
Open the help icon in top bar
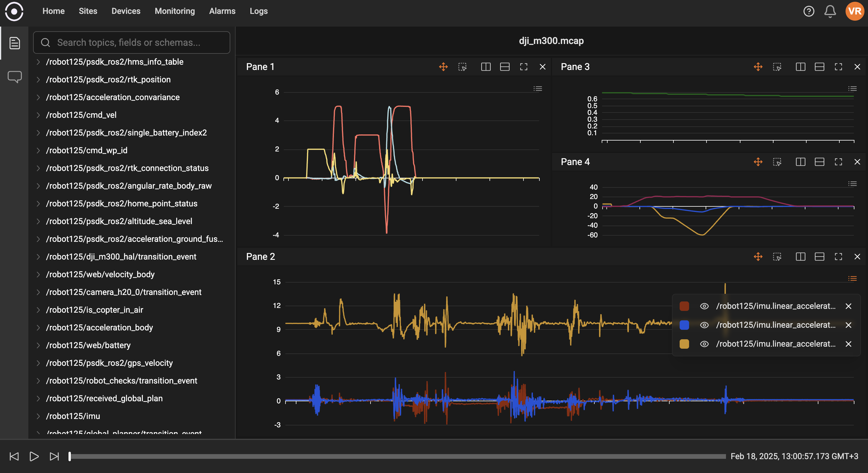(809, 11)
